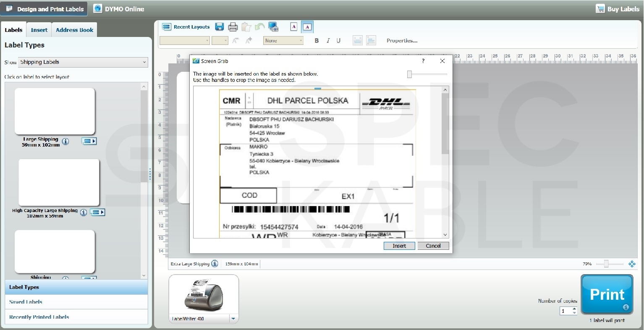The width and height of the screenshot is (644, 330).
Task: Click the second alignment icon before Properties
Action: (x=371, y=40)
